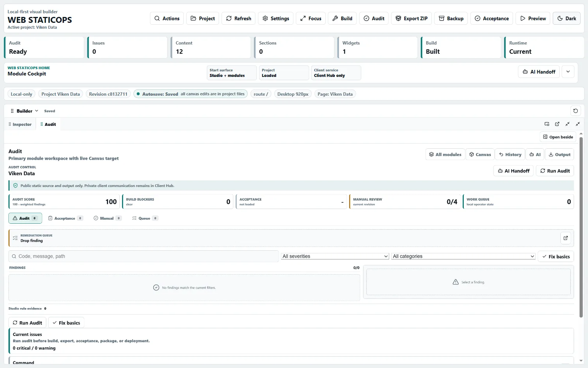588x368 pixels.
Task: Click the Work Queue card
Action: pyautogui.click(x=518, y=202)
